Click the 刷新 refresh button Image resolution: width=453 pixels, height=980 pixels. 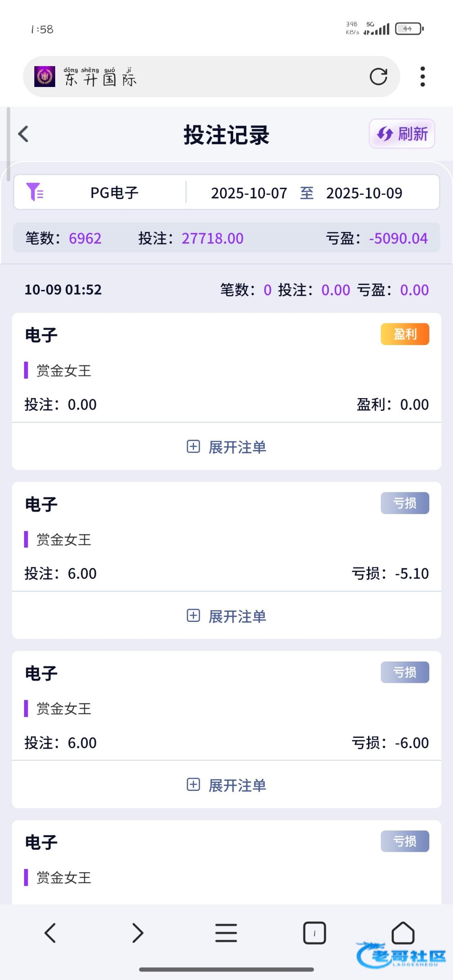coord(402,134)
